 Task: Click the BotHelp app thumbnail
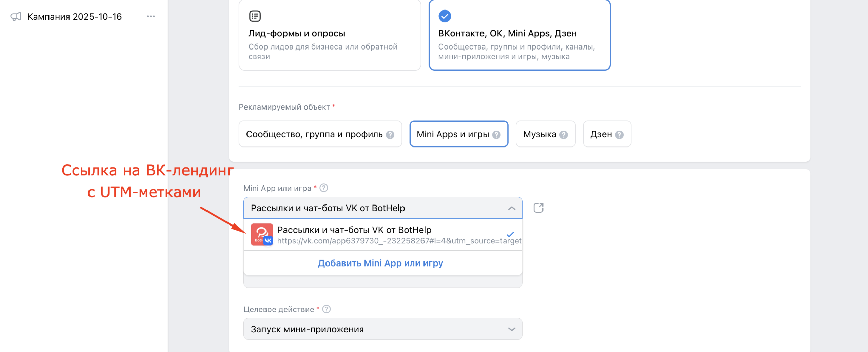point(262,234)
